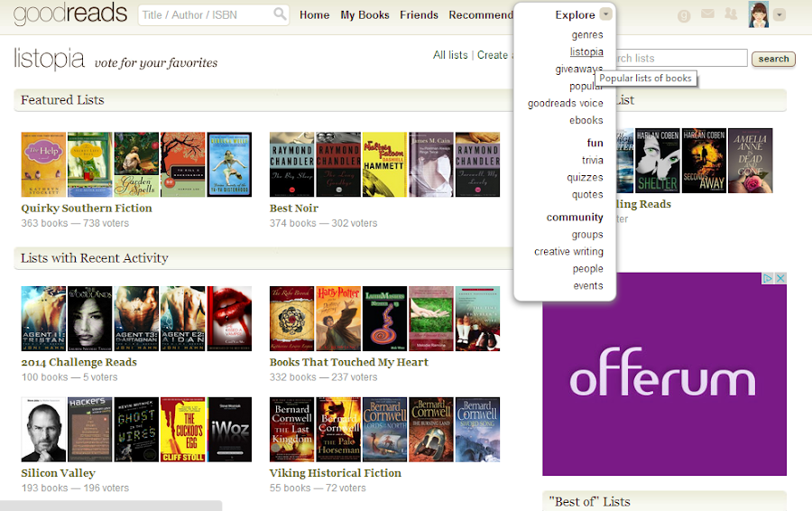Viewport: 812px width, 511px height.
Task: Open trivia in the Explore menu
Action: [593, 160]
